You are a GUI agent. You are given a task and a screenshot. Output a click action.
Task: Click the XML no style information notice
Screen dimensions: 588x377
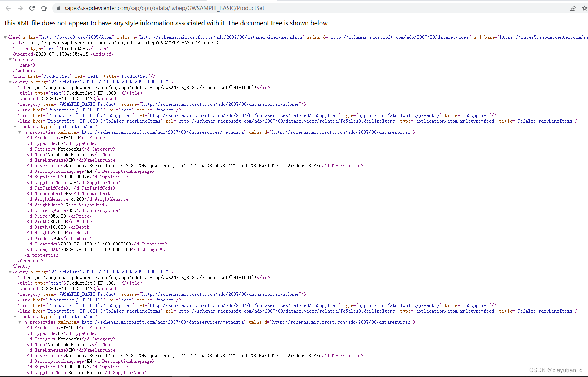pyautogui.click(x=166, y=23)
